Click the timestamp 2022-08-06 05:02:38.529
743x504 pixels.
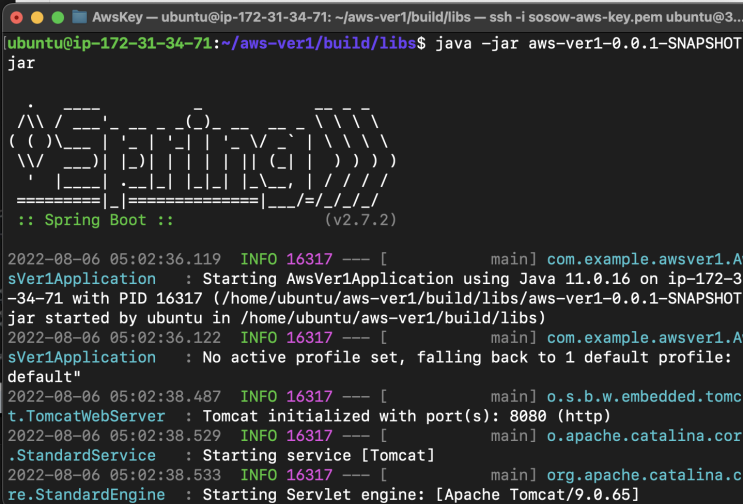pos(114,436)
